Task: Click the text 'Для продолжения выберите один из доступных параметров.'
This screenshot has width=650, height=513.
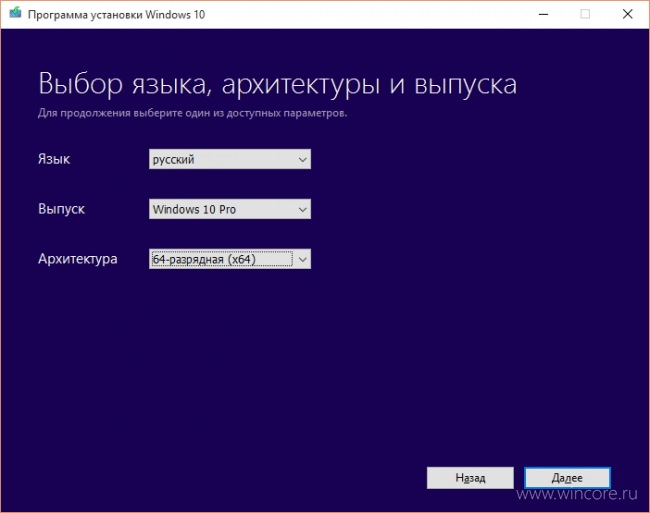Action: [192, 113]
